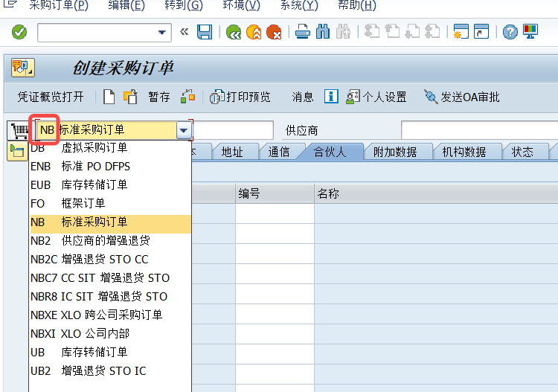Viewport: 558px width, 392px height.
Task: Collapse command field with double chevron
Action: click(x=184, y=32)
